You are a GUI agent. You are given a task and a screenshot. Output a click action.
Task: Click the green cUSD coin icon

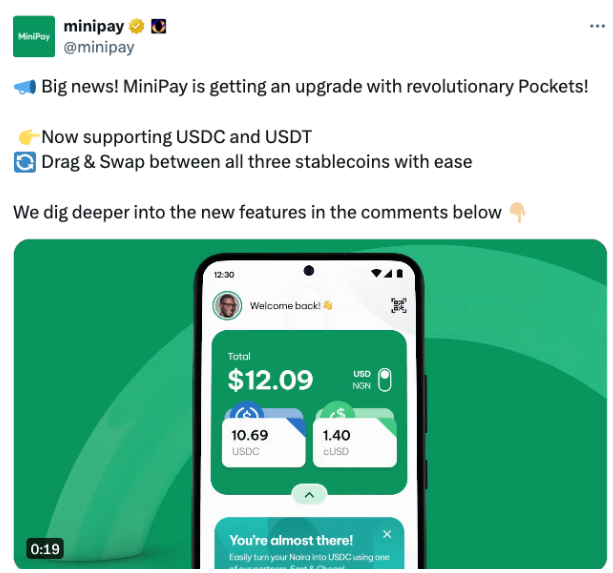coord(338,411)
